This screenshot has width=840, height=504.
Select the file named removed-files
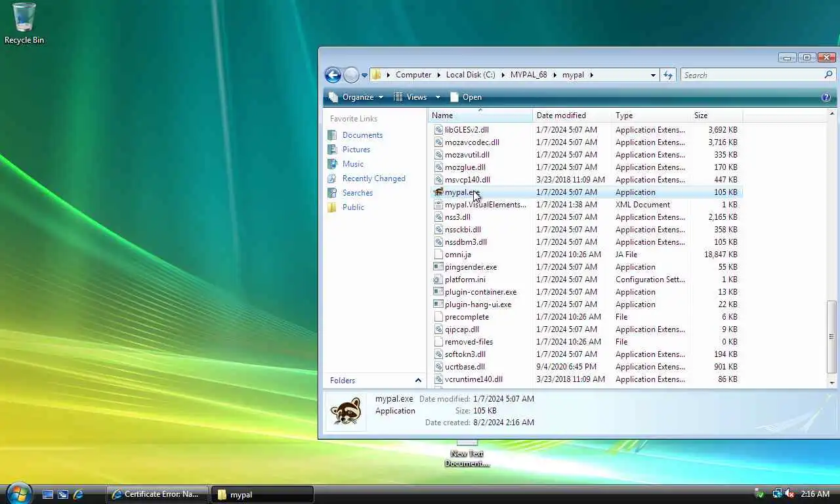469,342
